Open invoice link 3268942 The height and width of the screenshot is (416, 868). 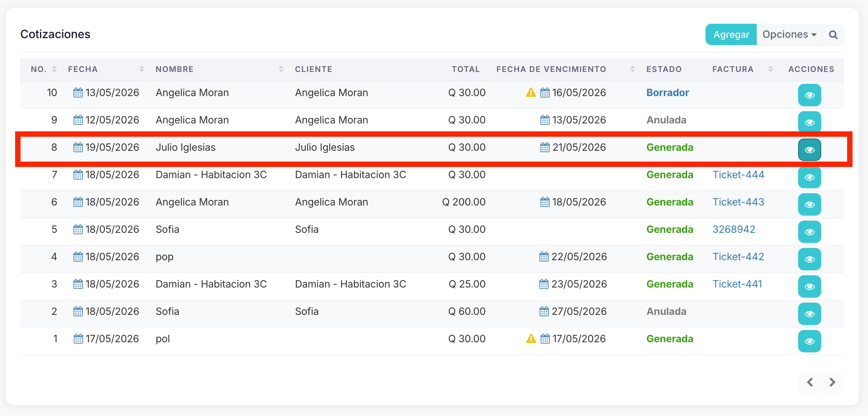tap(734, 229)
